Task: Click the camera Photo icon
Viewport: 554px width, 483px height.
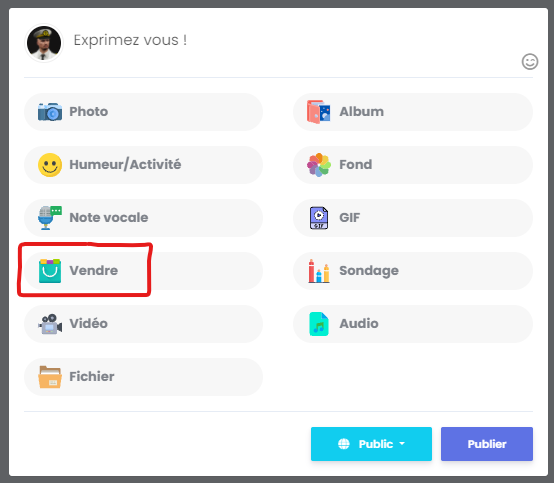Action: [50, 112]
